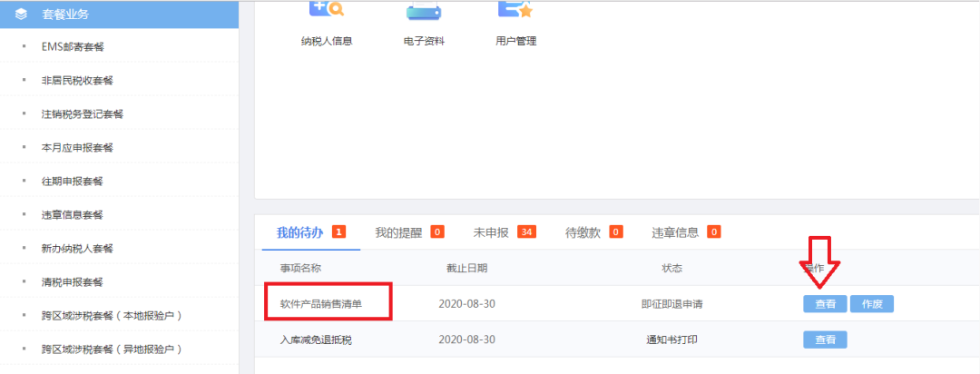Screen dimensions: 980x374
Task: Click the 通知书打印 status cell
Action: tap(671, 340)
